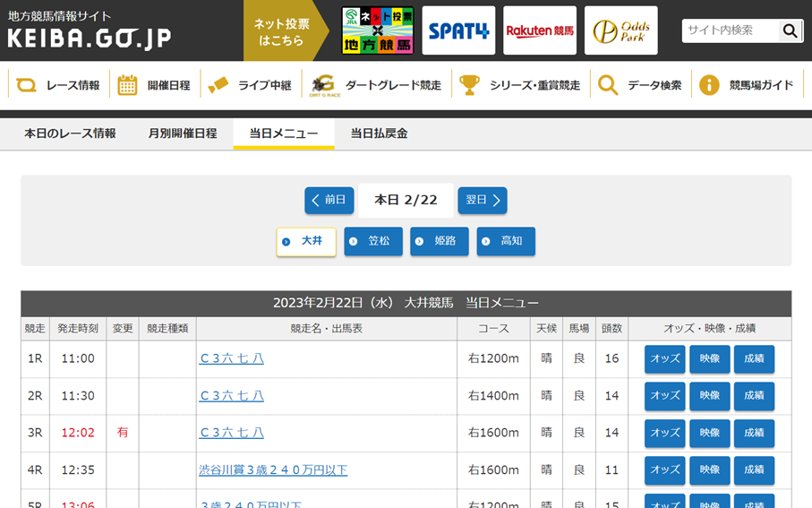Open the SPAT4 betting logo

458,31
